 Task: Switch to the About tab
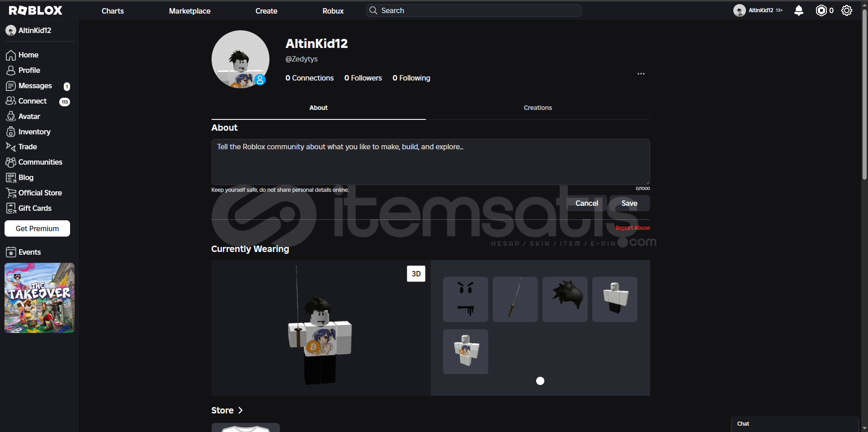pos(319,108)
